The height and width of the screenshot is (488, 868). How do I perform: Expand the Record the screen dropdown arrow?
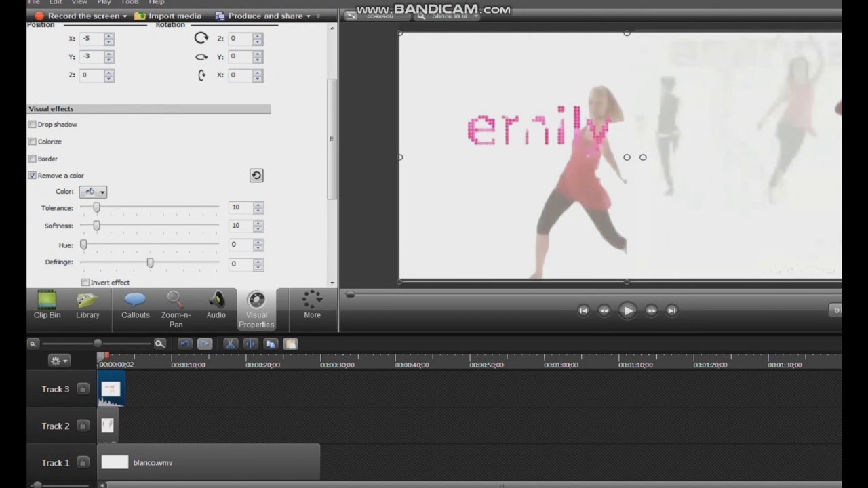point(125,16)
